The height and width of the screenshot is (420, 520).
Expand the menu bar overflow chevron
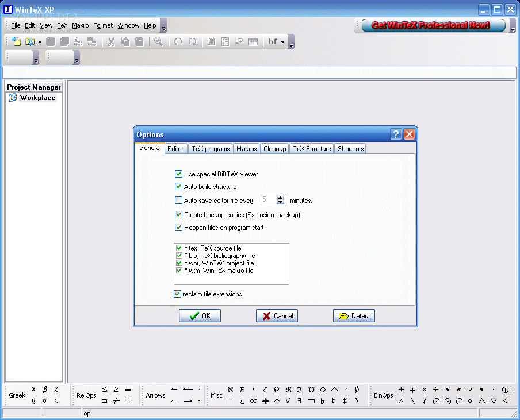tap(163, 26)
